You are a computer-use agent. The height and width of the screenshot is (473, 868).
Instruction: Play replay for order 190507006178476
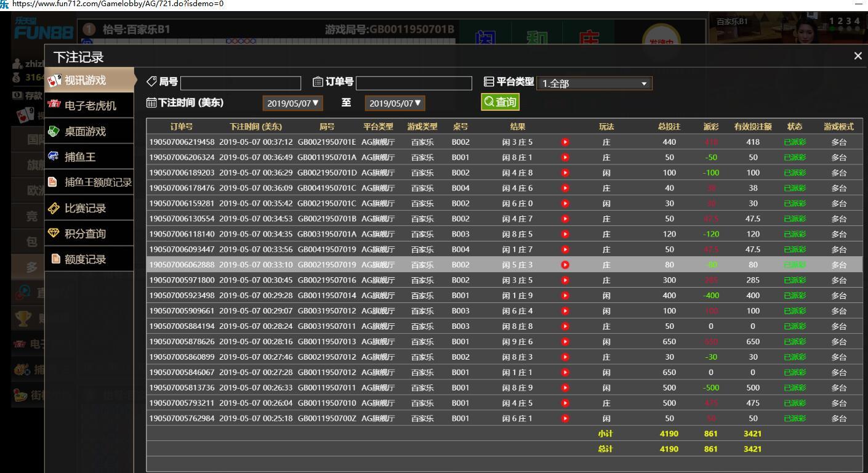(x=565, y=188)
